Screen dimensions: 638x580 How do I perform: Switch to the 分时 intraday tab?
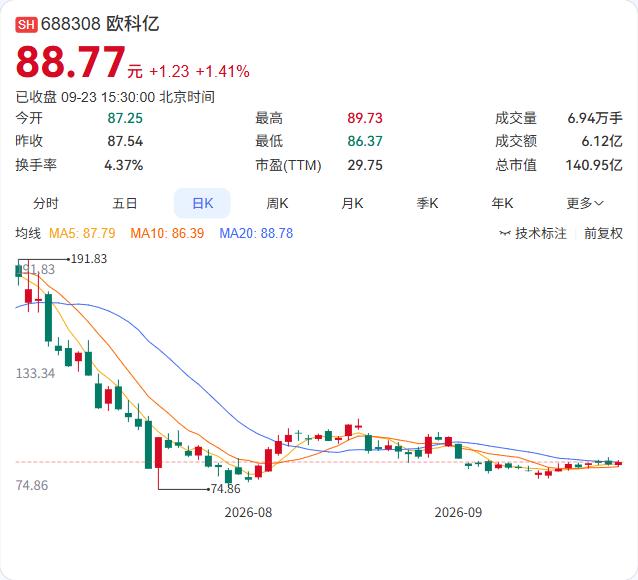[x=46, y=203]
